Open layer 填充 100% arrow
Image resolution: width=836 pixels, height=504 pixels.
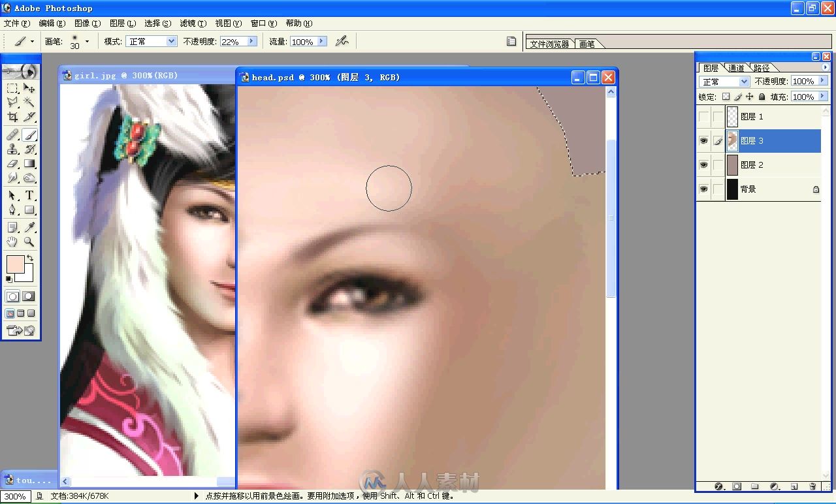pos(822,97)
